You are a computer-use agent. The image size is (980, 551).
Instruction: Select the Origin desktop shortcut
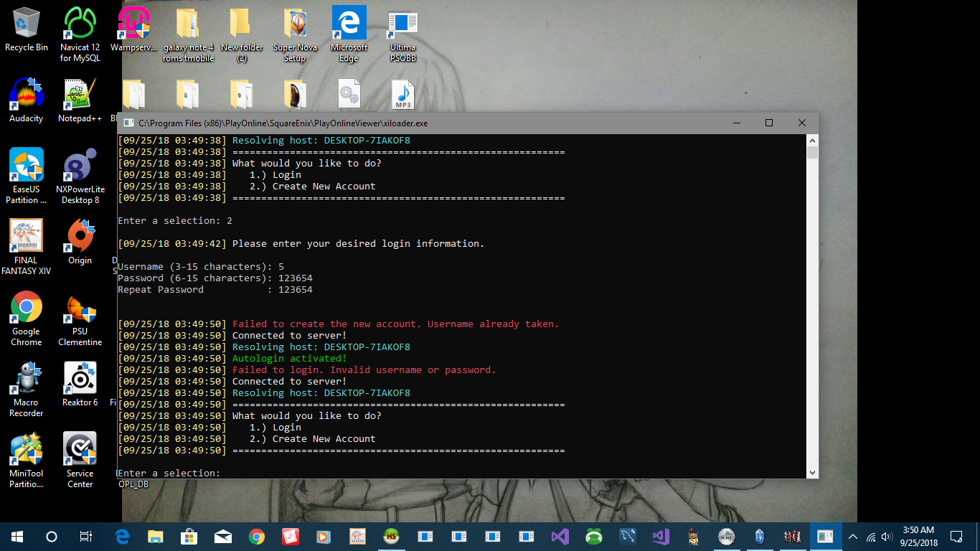click(80, 237)
